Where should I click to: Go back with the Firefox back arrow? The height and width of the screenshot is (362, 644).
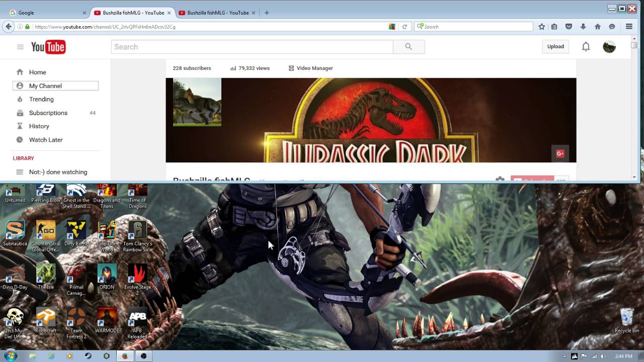tap(9, 27)
